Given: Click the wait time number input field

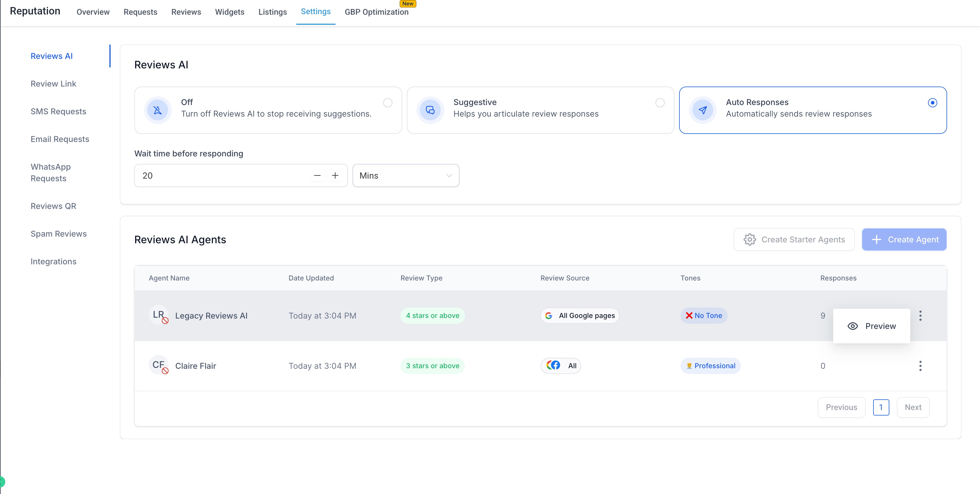Looking at the screenshot, I should coord(221,175).
